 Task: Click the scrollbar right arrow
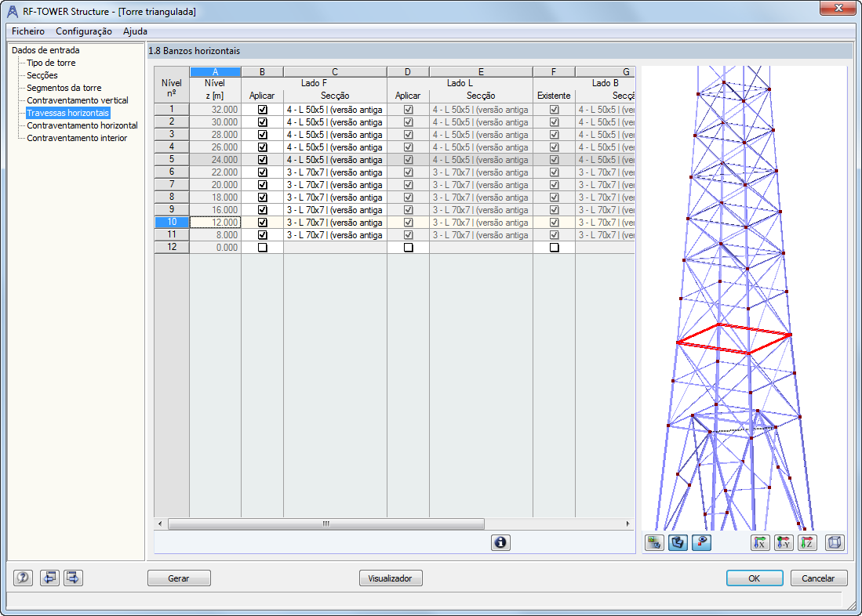tap(627, 524)
